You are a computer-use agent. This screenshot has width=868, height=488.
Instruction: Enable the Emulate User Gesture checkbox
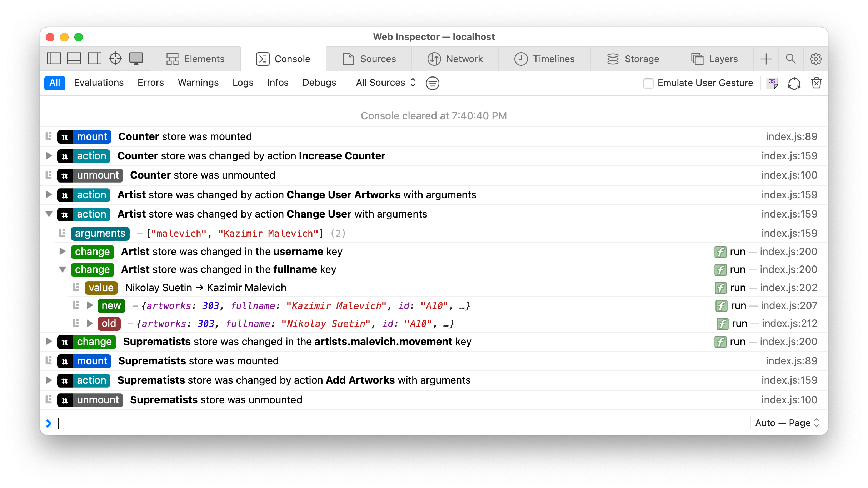pos(648,83)
